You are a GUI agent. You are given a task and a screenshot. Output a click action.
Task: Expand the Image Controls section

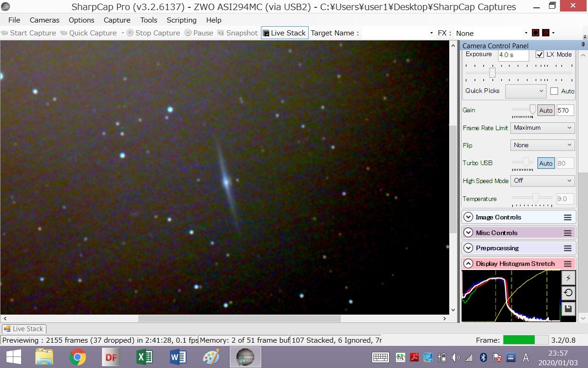pos(468,218)
